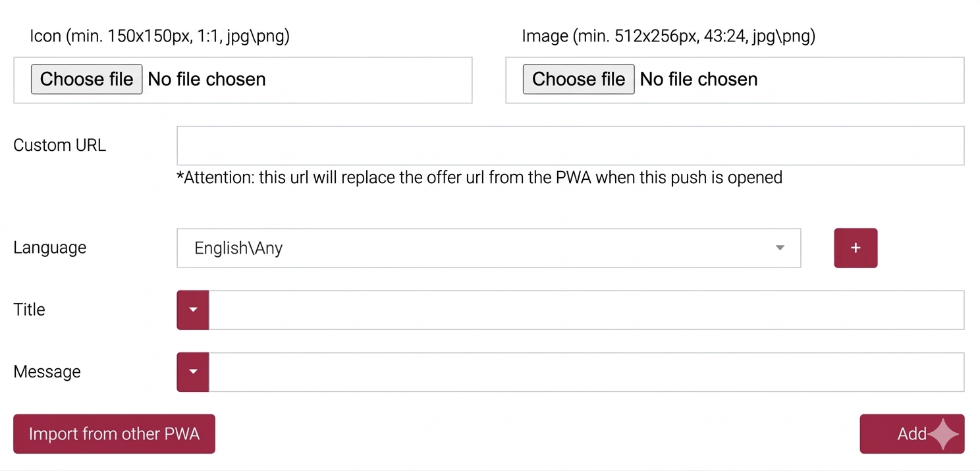Viewport: 980px width, 471px height.
Task: Click the Custom URL label
Action: pyautogui.click(x=59, y=146)
